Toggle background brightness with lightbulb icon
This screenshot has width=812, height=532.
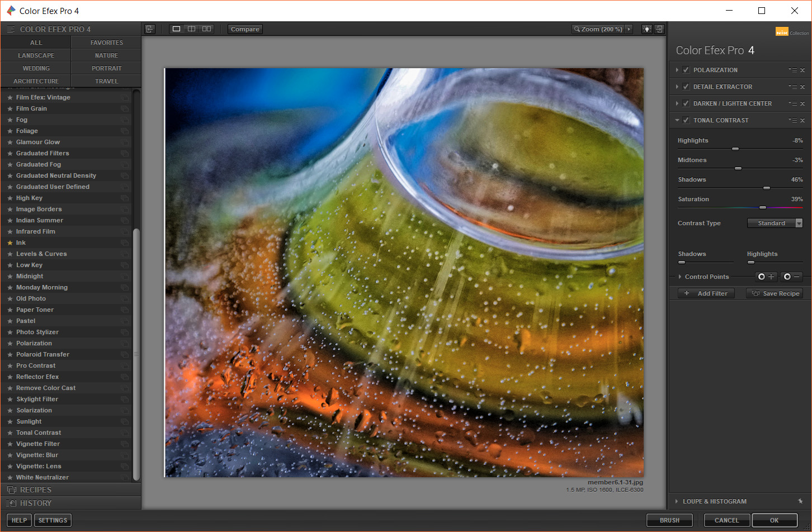[x=646, y=29]
